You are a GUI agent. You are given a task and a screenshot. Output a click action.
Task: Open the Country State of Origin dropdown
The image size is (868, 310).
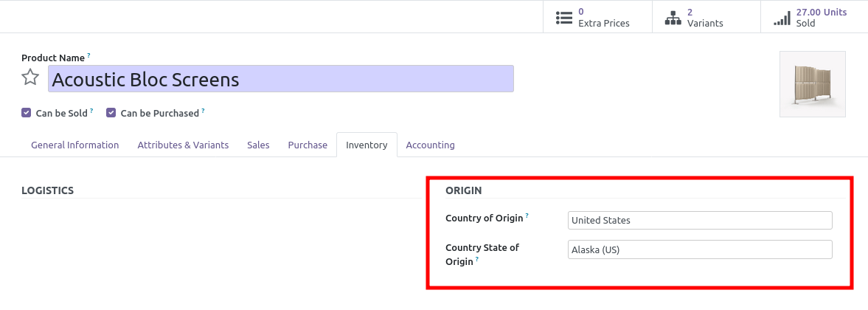(x=699, y=249)
